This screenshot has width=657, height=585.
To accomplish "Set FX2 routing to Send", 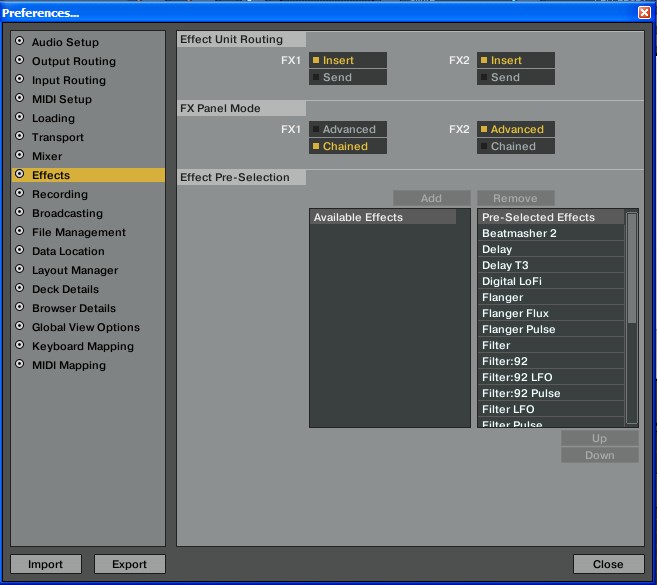I will 516,77.
